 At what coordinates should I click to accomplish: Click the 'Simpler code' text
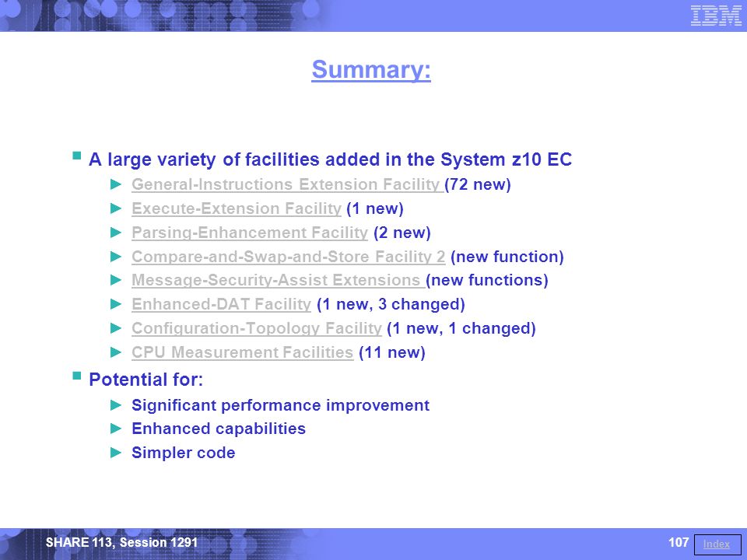pyautogui.click(x=184, y=453)
